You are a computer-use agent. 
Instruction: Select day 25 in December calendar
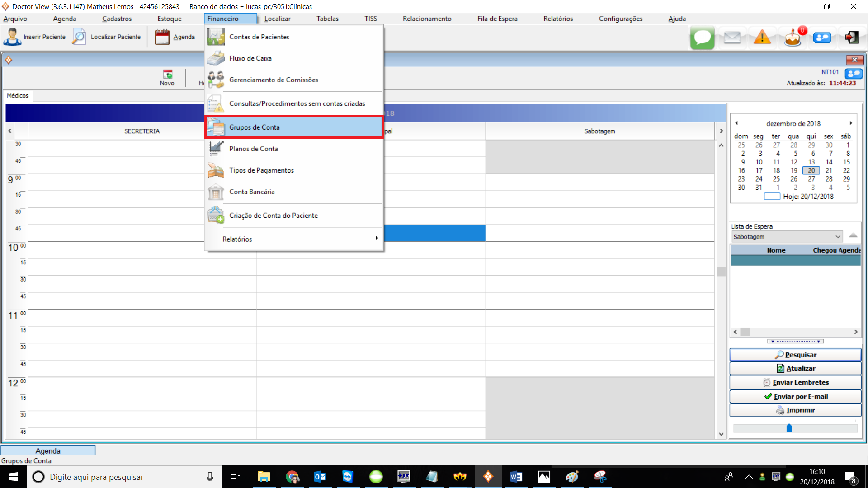[x=776, y=179]
